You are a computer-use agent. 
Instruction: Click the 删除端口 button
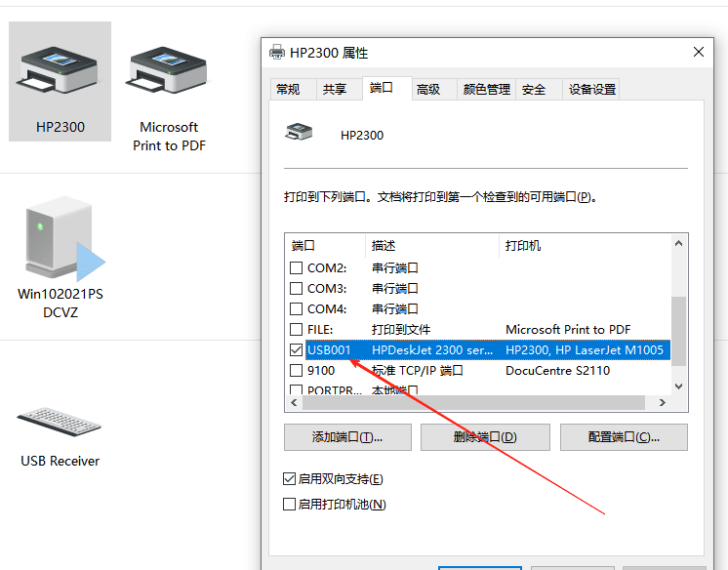[x=485, y=437]
